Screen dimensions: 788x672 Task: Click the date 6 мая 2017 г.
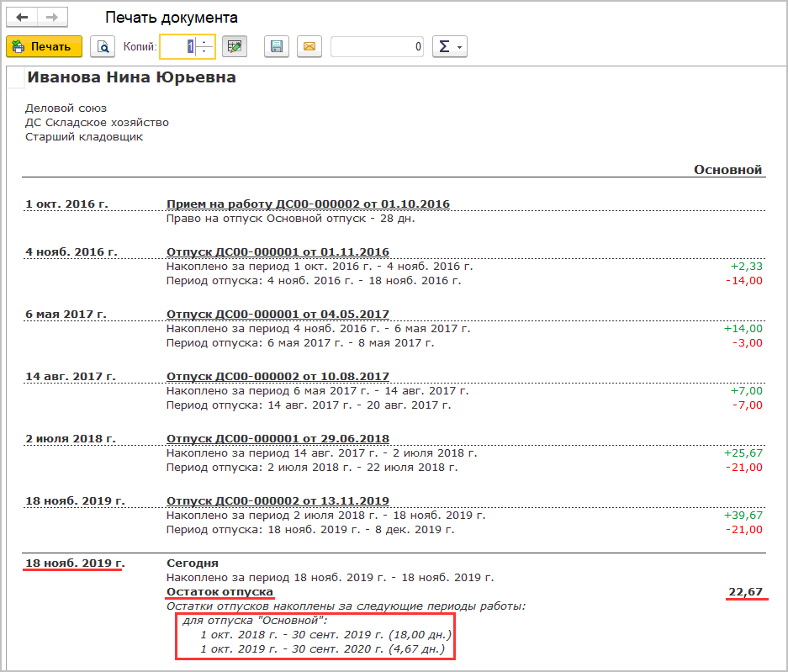click(66, 315)
